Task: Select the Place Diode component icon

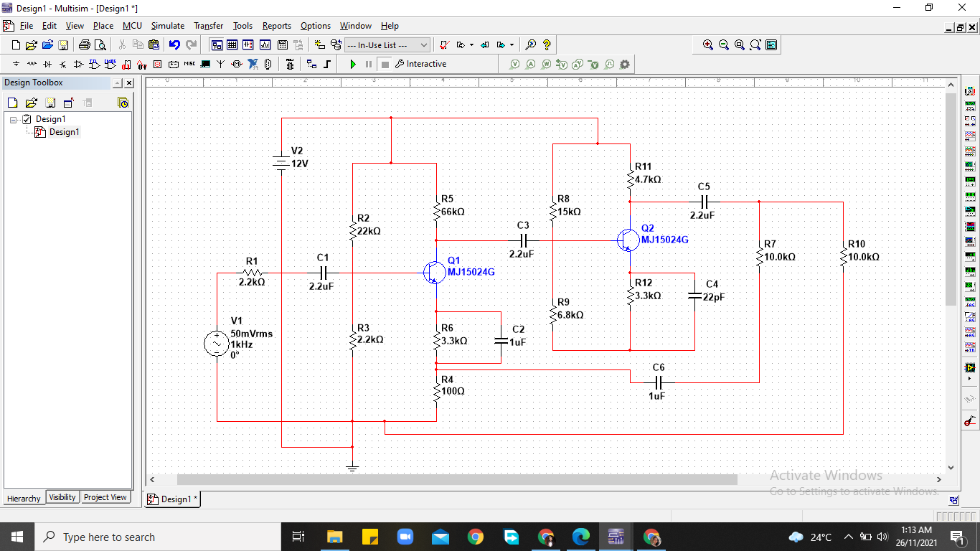Action: [x=47, y=64]
